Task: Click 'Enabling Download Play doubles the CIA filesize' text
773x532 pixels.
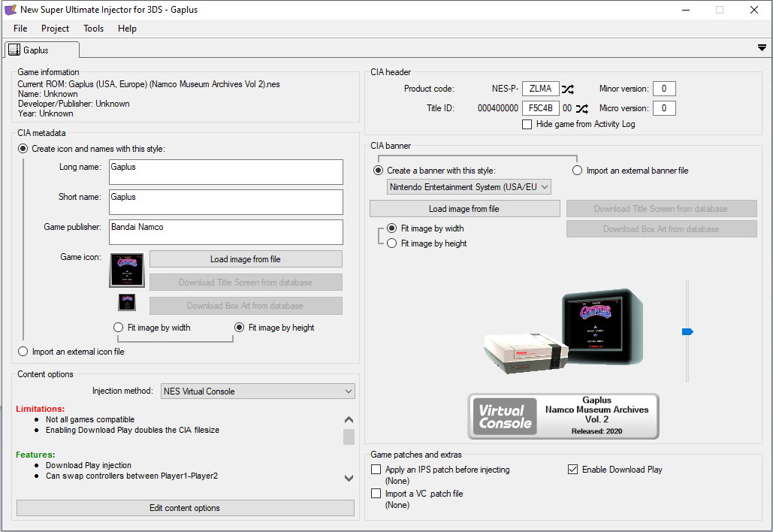Action: [x=133, y=430]
